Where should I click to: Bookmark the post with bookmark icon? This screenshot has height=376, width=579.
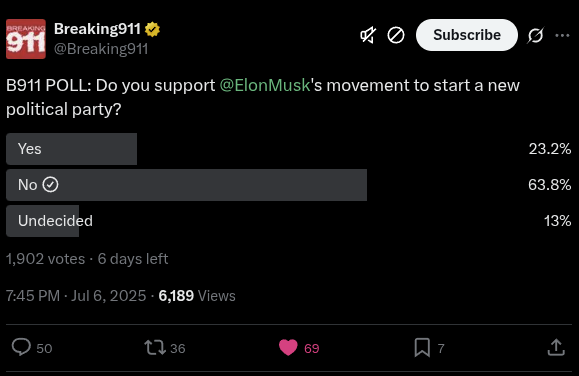(x=422, y=348)
